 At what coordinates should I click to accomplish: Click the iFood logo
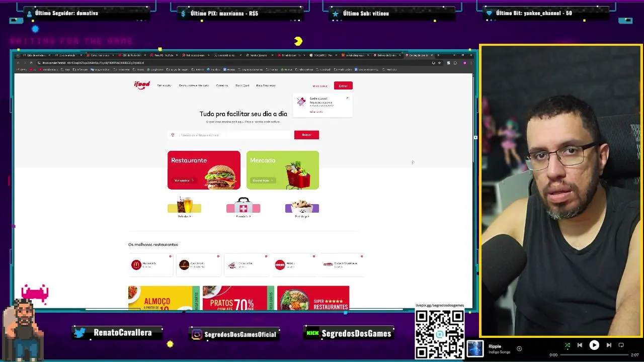(x=142, y=85)
